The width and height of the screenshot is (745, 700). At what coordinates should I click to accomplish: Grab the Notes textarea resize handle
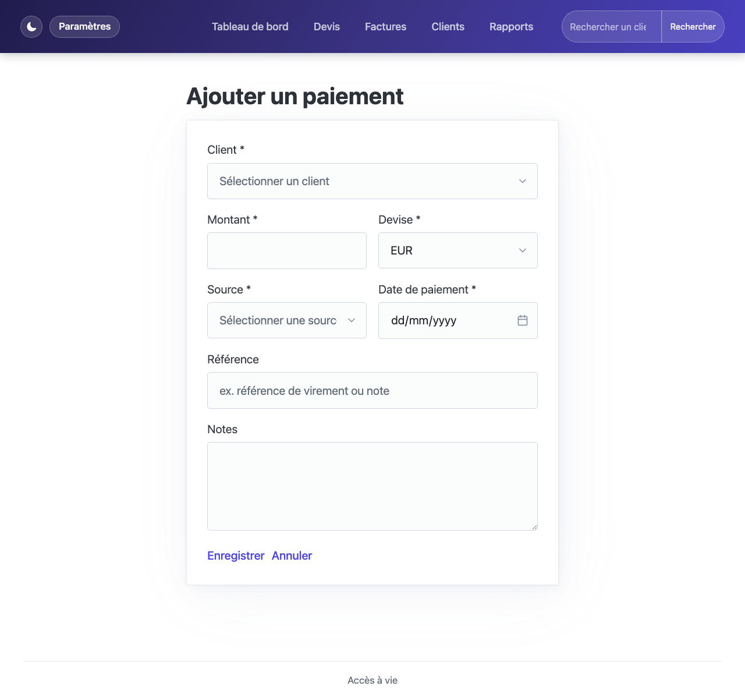pyautogui.click(x=534, y=526)
